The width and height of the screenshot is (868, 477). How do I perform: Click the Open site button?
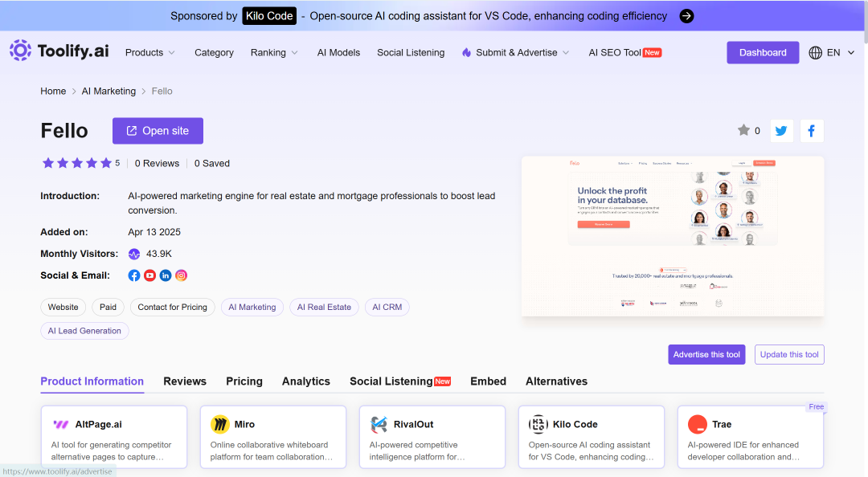(158, 131)
